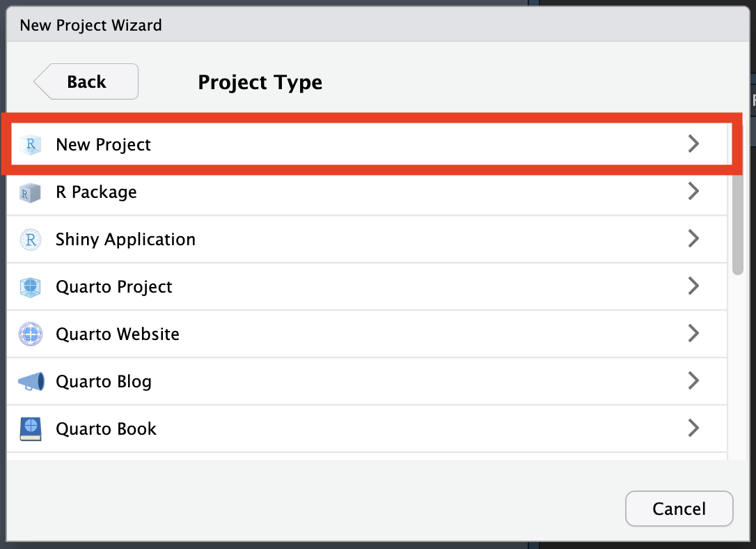Click the Quarto Project icon
The image size is (756, 549).
[31, 287]
